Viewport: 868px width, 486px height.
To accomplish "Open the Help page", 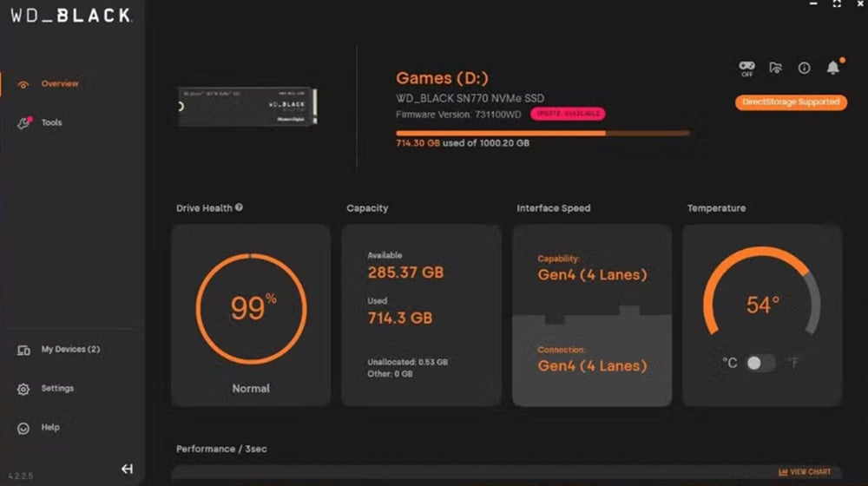I will tap(50, 427).
